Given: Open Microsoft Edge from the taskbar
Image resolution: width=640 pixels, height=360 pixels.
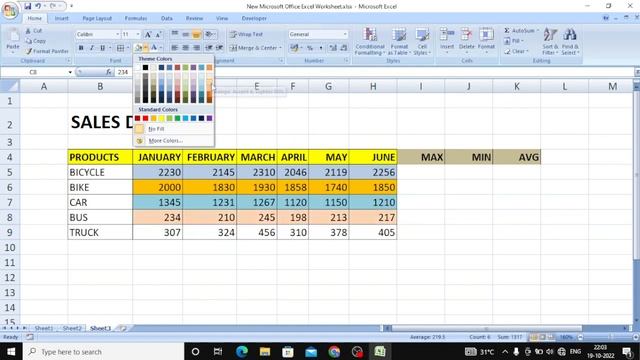Looking at the screenshot, I should (242, 352).
